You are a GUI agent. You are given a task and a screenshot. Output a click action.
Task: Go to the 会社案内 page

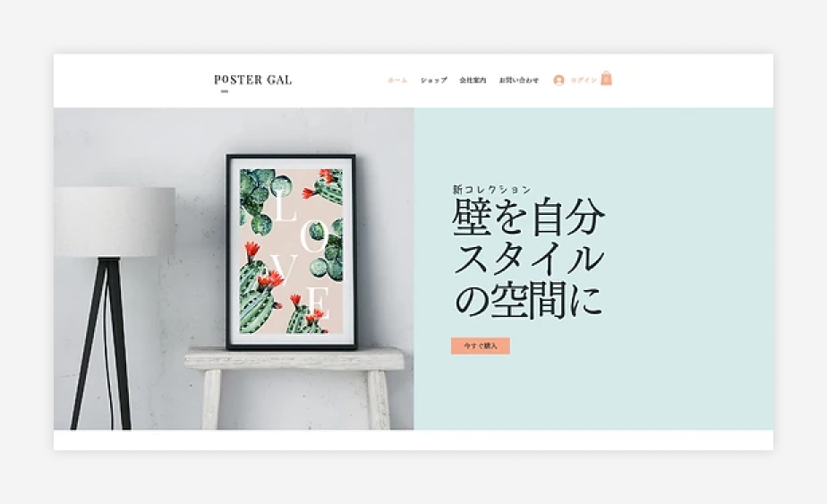coord(473,81)
